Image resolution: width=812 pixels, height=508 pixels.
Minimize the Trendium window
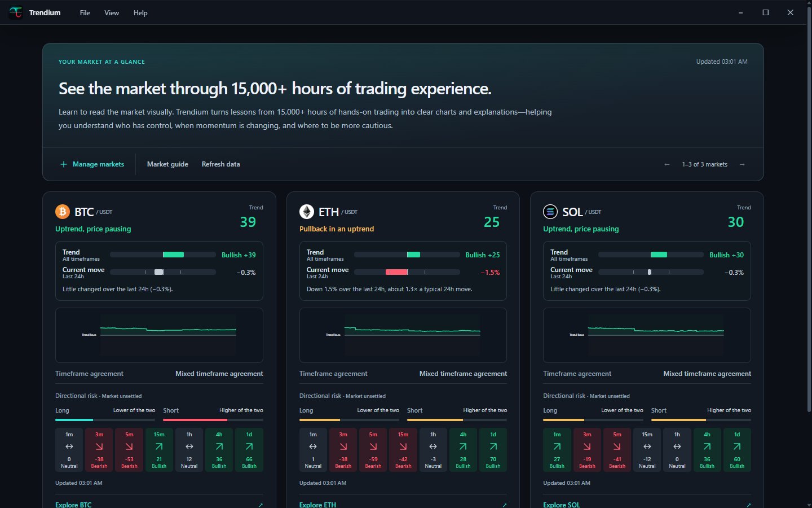point(741,12)
